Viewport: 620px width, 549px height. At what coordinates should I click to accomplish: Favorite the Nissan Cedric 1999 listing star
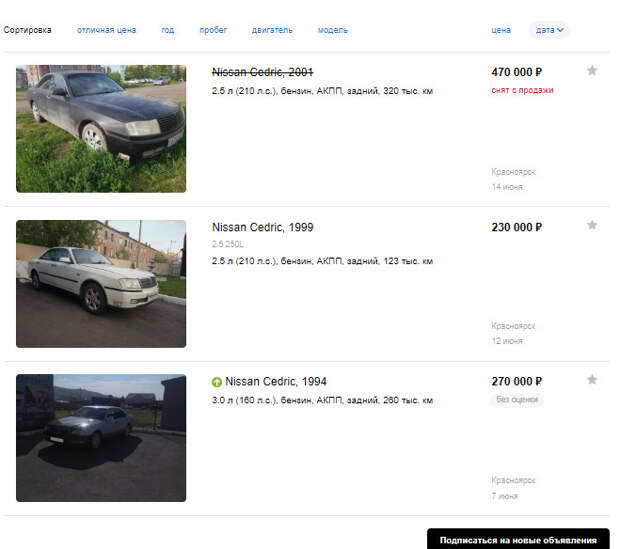point(592,225)
